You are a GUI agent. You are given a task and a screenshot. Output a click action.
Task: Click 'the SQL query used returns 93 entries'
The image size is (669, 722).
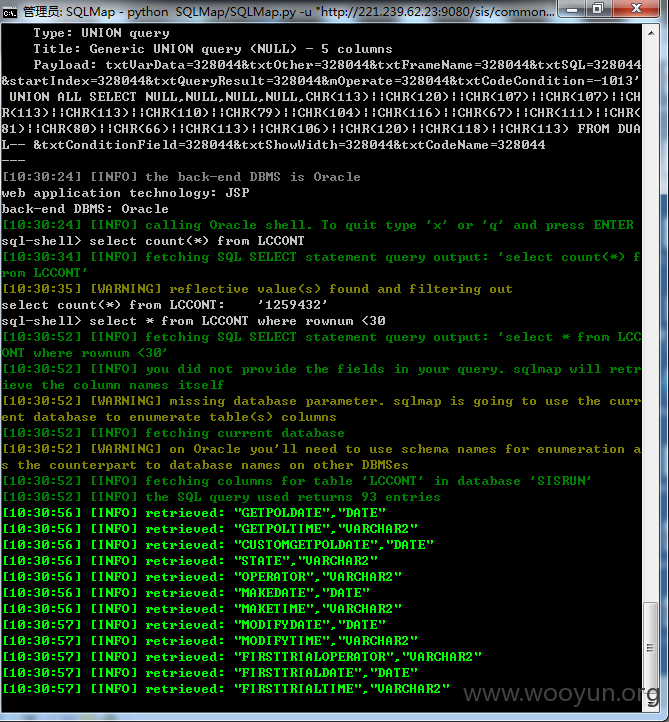(x=221, y=497)
